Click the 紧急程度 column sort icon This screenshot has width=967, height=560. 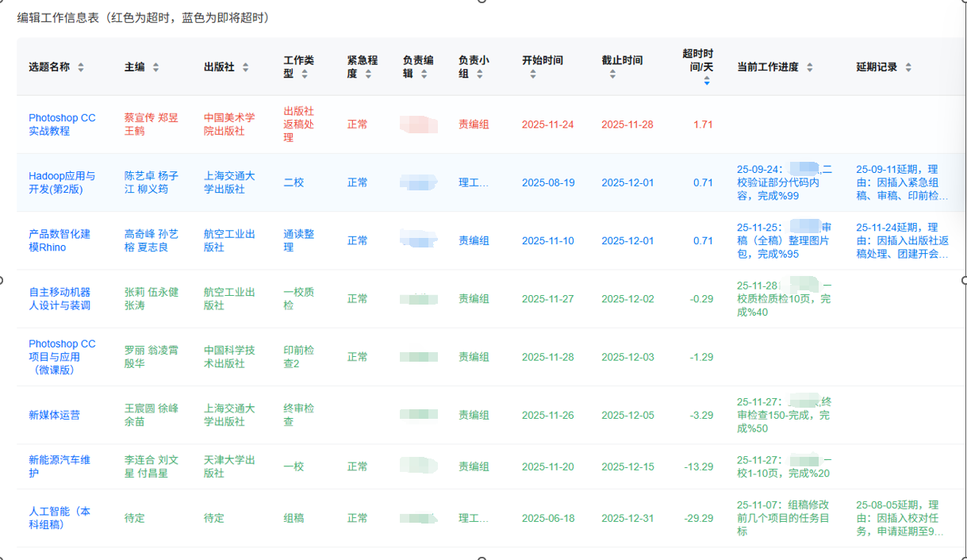click(x=368, y=74)
